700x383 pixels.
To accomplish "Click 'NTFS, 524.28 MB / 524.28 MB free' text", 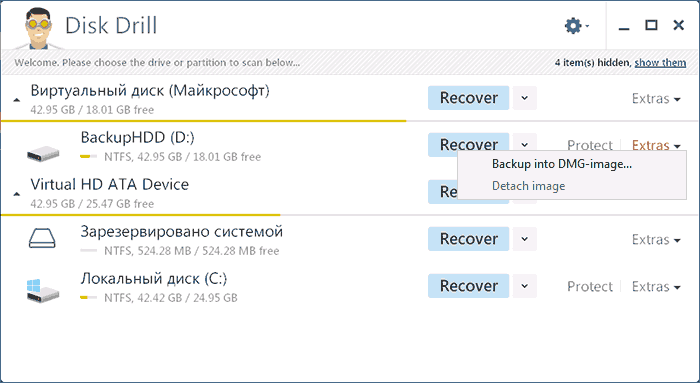I will (192, 251).
